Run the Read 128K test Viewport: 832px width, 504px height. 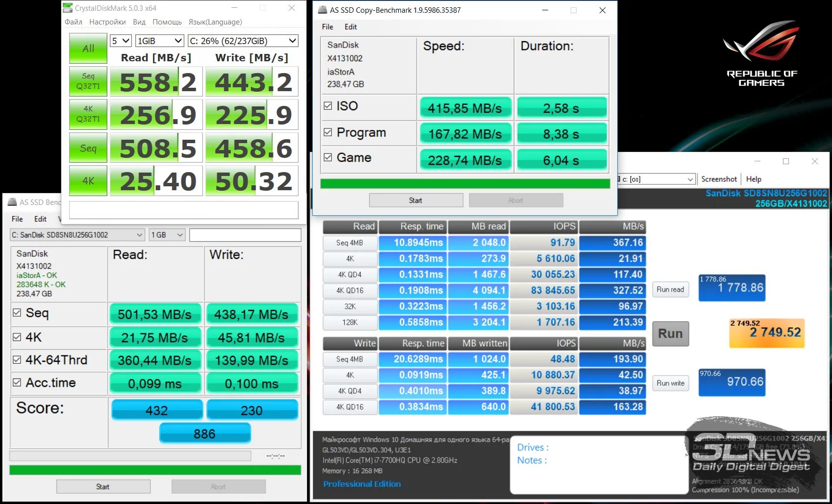pos(350,322)
